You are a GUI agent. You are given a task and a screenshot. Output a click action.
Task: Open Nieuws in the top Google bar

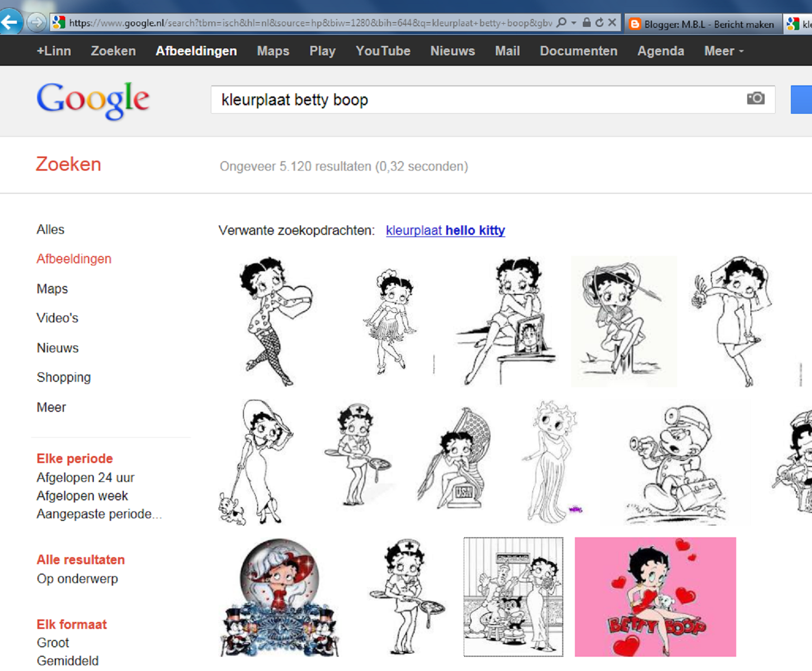coord(453,51)
